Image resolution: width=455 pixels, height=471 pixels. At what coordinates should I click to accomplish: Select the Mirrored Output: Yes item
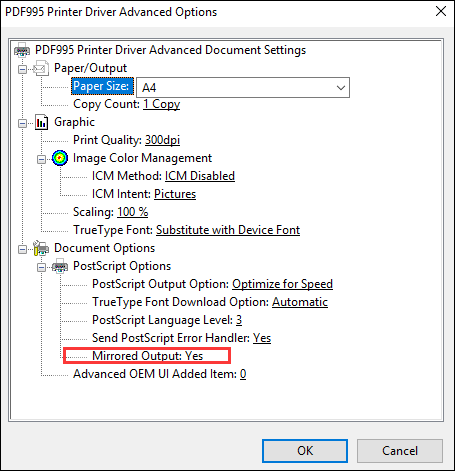(x=148, y=356)
